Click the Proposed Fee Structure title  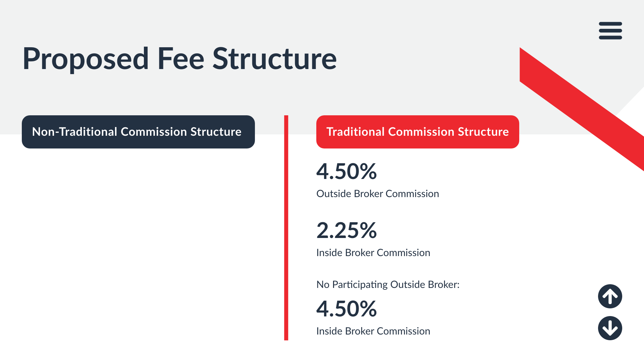pyautogui.click(x=179, y=59)
